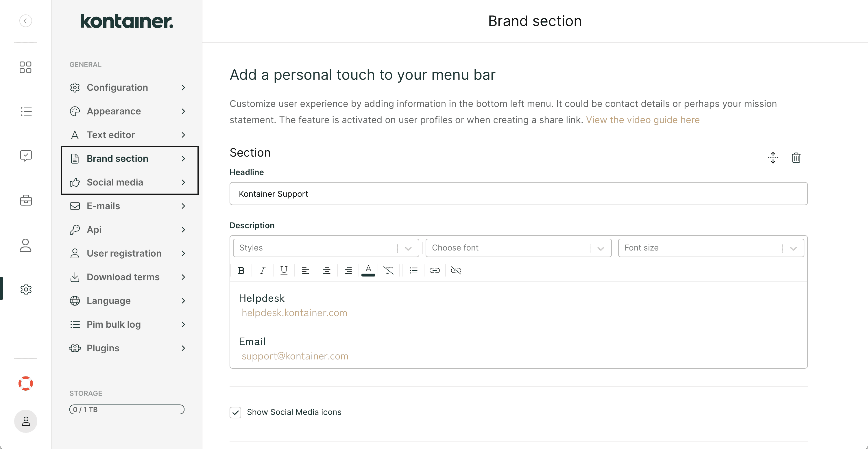Click the insert link icon

pyautogui.click(x=434, y=270)
